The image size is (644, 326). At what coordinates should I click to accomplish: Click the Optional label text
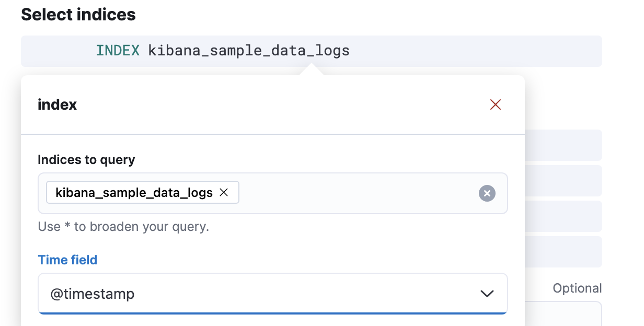click(x=577, y=288)
